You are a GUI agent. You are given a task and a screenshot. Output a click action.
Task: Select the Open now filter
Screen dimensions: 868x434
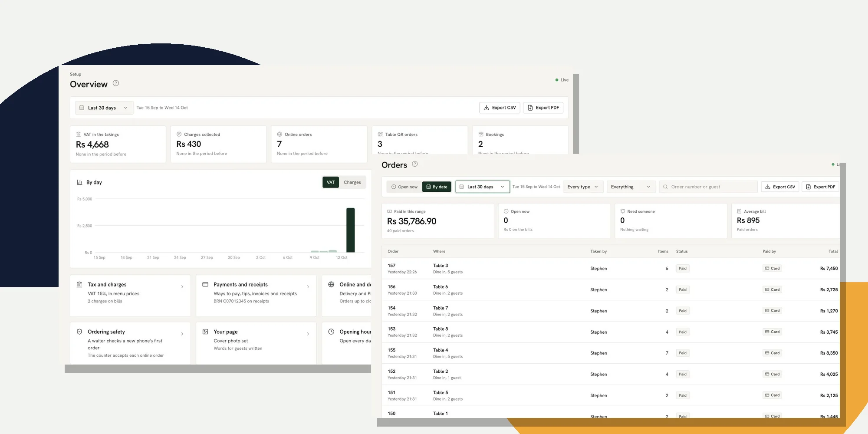coord(404,187)
